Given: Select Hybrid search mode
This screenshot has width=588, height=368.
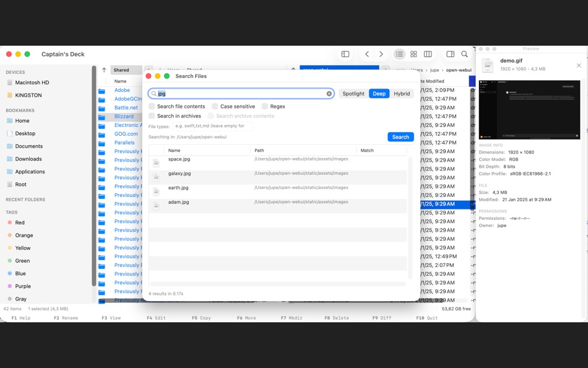Looking at the screenshot, I should tap(402, 94).
